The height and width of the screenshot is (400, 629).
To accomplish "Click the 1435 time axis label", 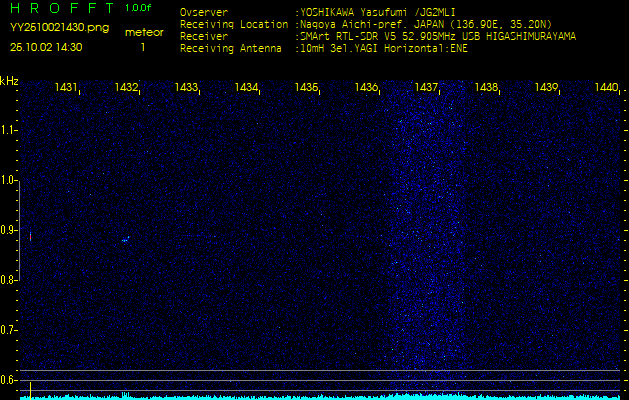I will (306, 87).
